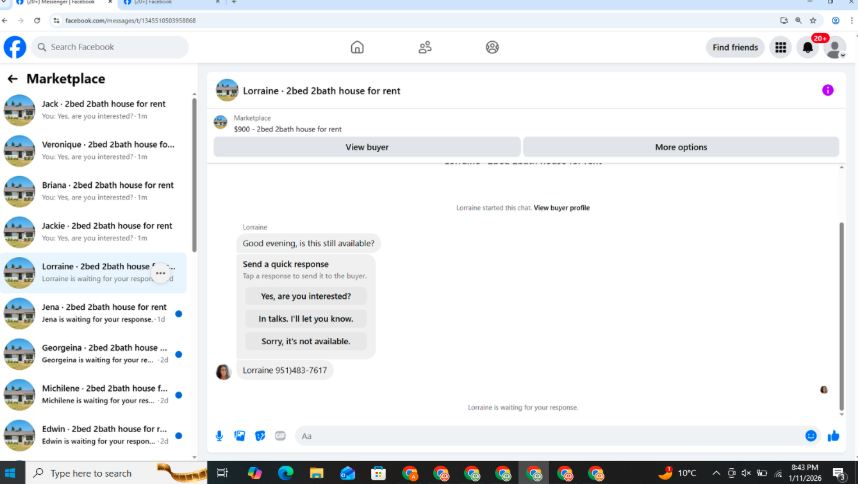
Task: Click the browser zoom magnifier icon
Action: (x=798, y=21)
